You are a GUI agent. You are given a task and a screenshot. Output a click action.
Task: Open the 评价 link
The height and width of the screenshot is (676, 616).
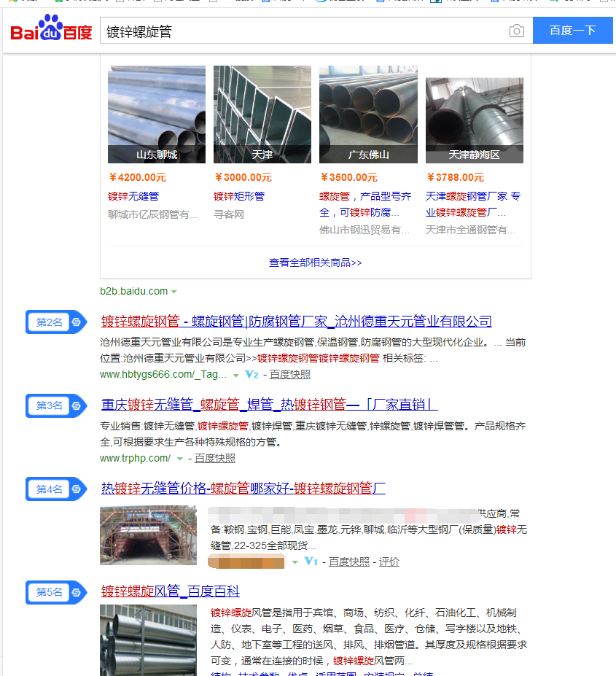389,562
